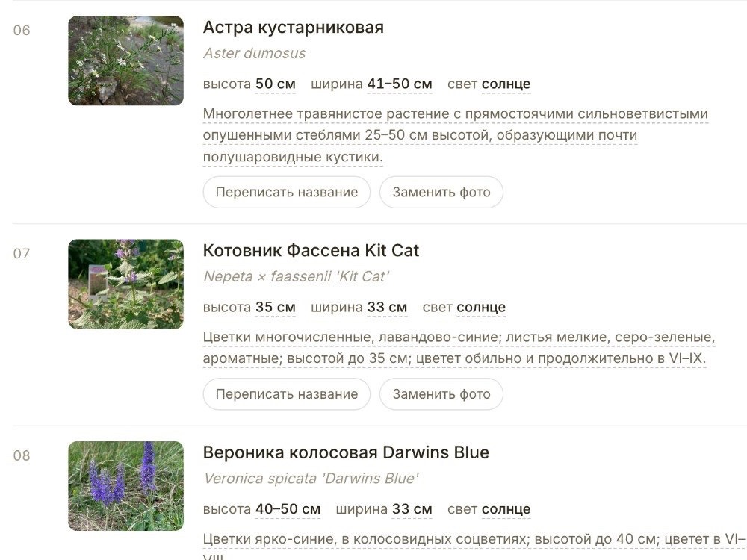Edit light value солнце for Вероника
The height and width of the screenshot is (560, 747).
click(506, 509)
